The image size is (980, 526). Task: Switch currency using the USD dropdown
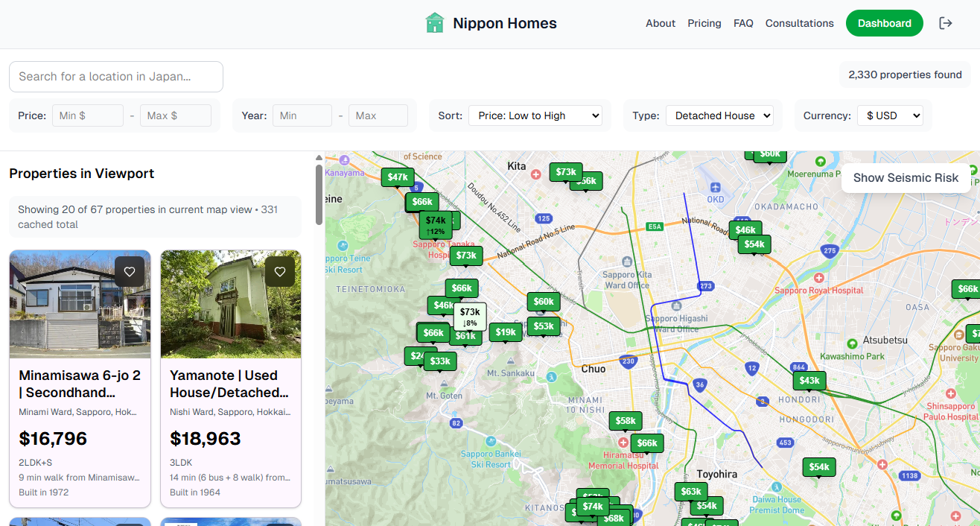tap(891, 115)
